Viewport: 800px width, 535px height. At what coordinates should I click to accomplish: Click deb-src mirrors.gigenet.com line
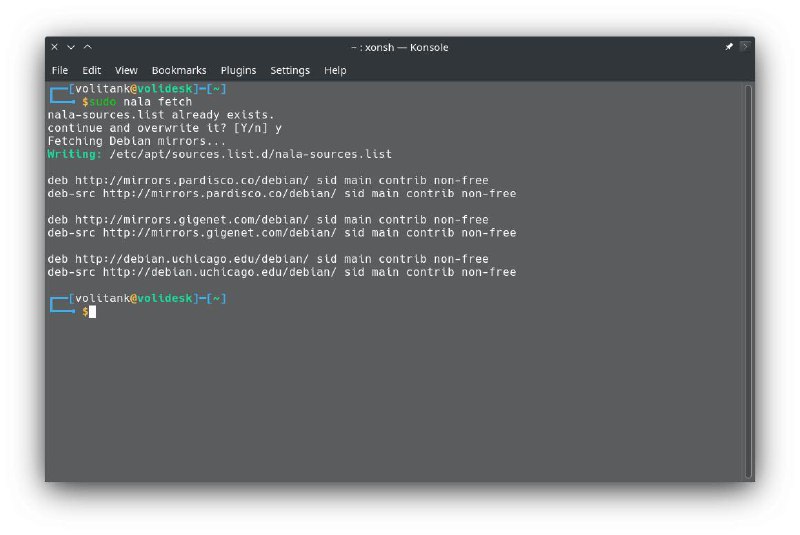click(x=282, y=233)
